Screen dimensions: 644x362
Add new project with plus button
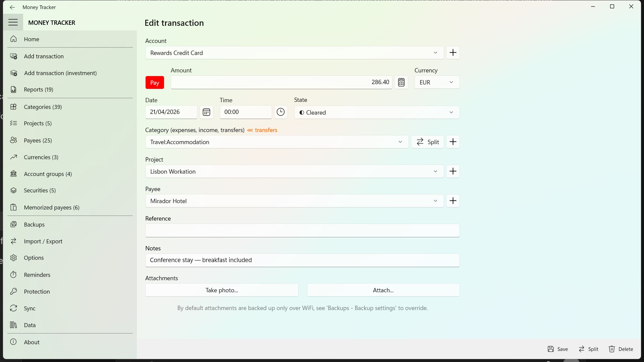click(453, 171)
